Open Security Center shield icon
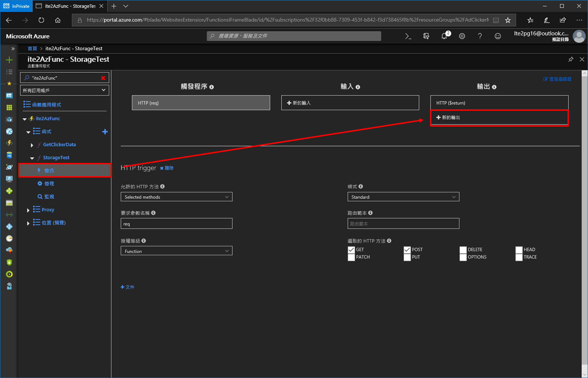This screenshot has width=588, height=378. (x=9, y=262)
